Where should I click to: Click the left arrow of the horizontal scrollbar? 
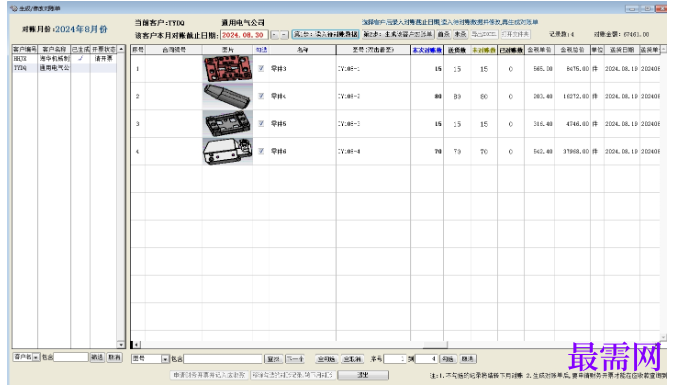[136, 345]
